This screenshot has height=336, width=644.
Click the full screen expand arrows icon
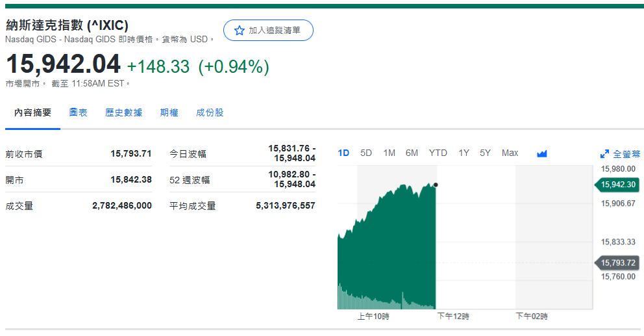pyautogui.click(x=604, y=154)
